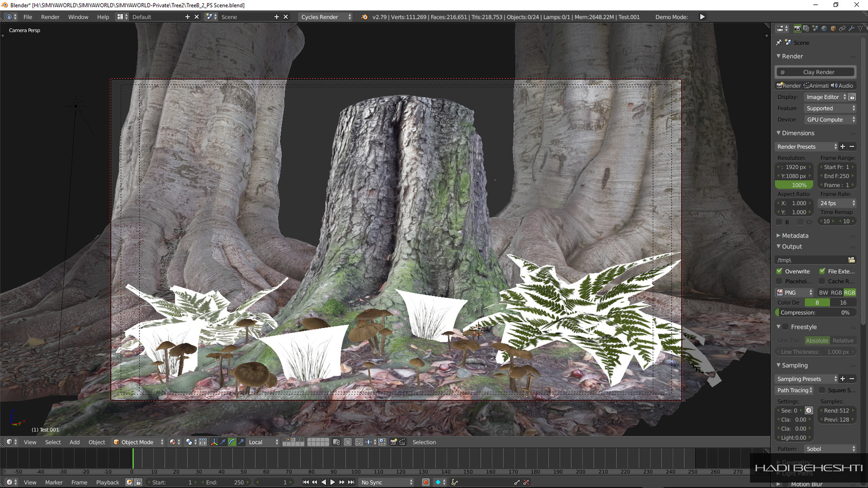Open the World properties tab
This screenshot has height=488, width=868.
824,28
